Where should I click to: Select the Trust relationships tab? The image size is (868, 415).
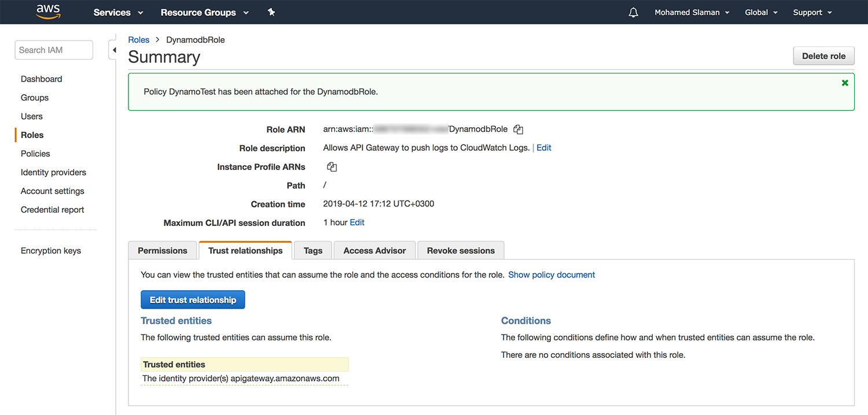coord(245,250)
